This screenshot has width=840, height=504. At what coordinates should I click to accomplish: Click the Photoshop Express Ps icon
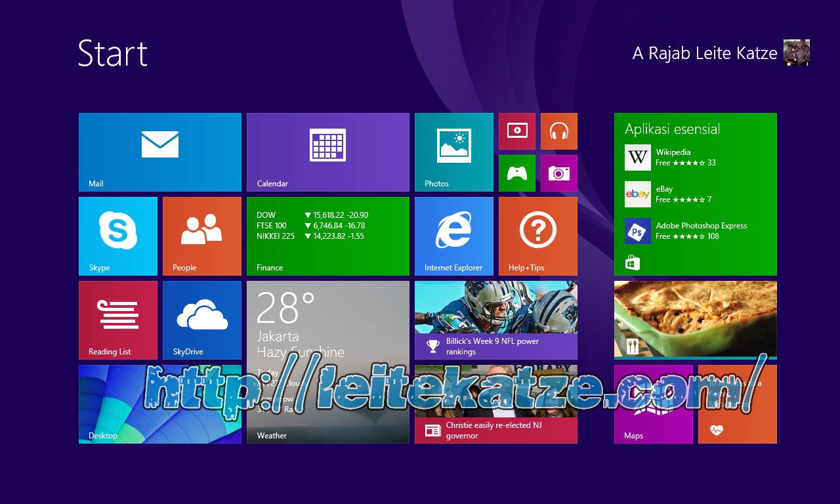click(x=638, y=231)
